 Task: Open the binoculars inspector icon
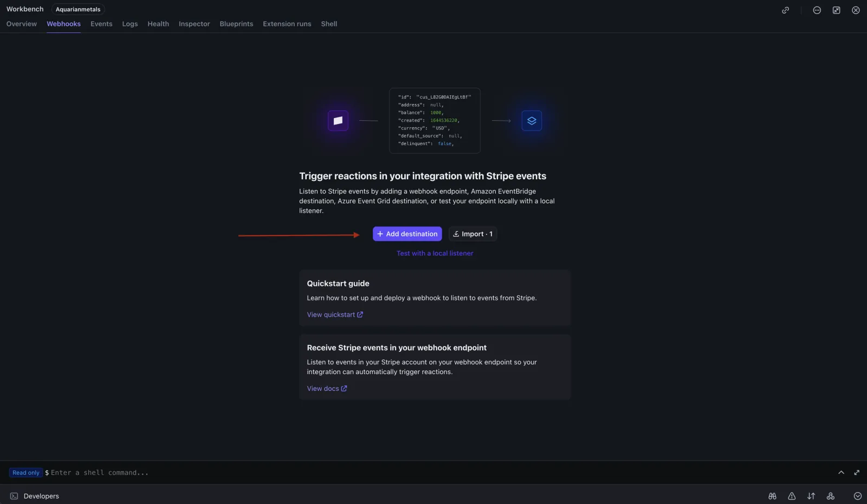coord(773,496)
